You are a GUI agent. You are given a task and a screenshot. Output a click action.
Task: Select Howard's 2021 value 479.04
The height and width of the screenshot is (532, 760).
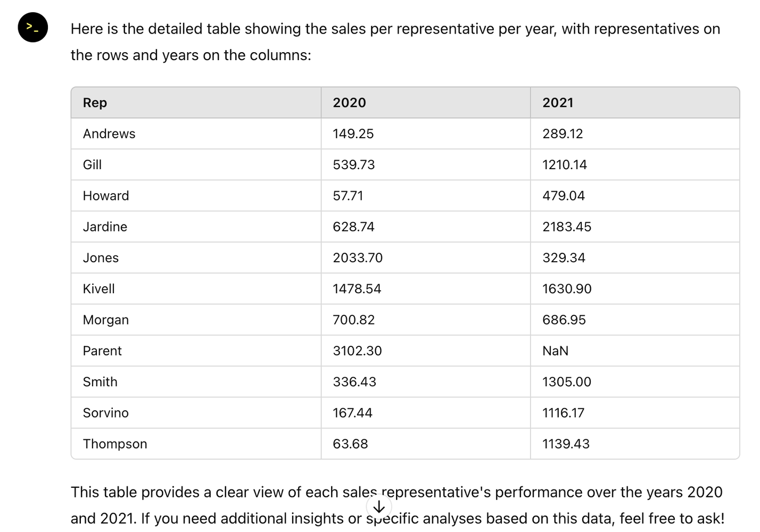(x=563, y=196)
